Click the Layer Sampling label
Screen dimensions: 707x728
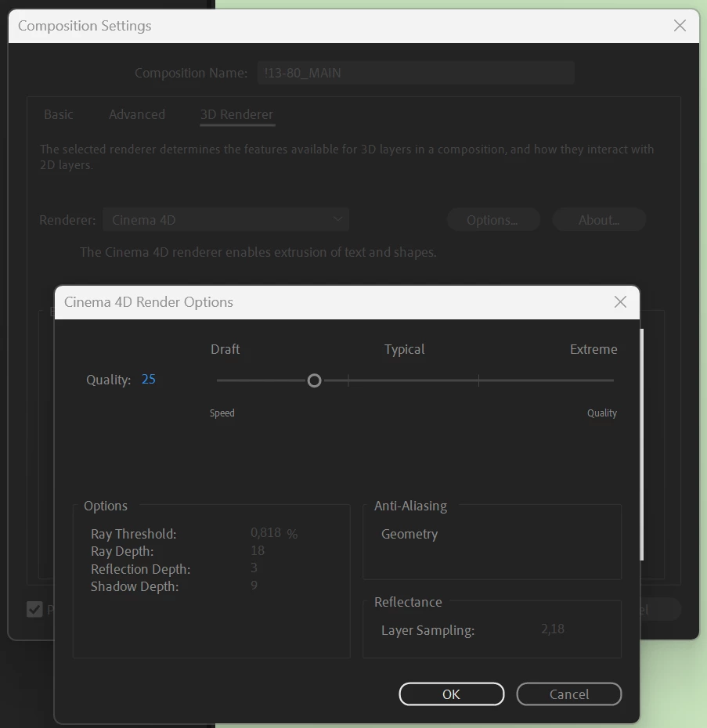click(x=427, y=630)
